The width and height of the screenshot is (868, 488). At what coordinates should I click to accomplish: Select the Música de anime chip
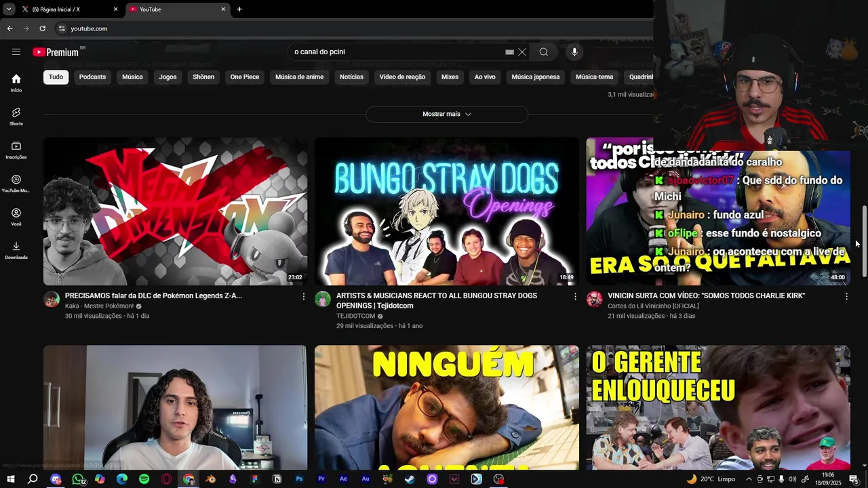click(299, 77)
